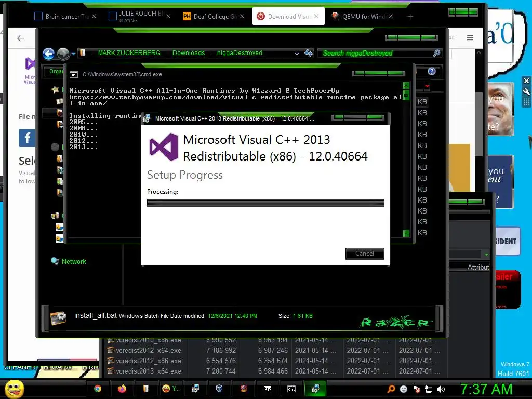Open the Organize menu in Explorer
532x399 pixels.
pyautogui.click(x=56, y=71)
